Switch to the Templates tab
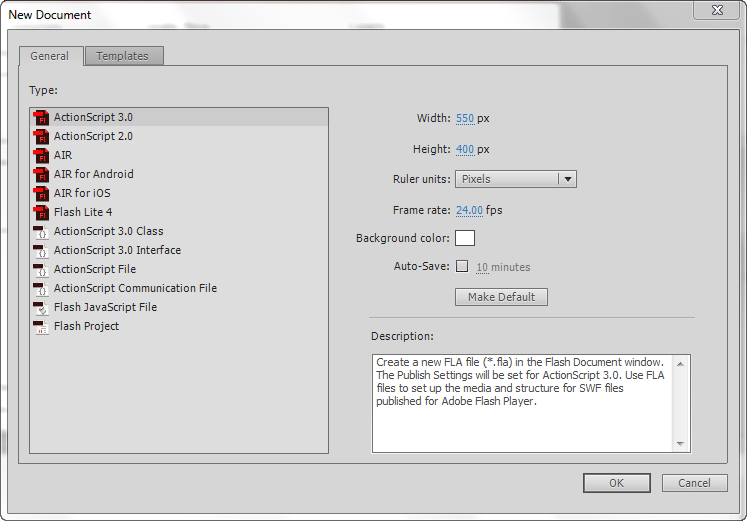Screen dimensions: 747x521 tap(122, 56)
